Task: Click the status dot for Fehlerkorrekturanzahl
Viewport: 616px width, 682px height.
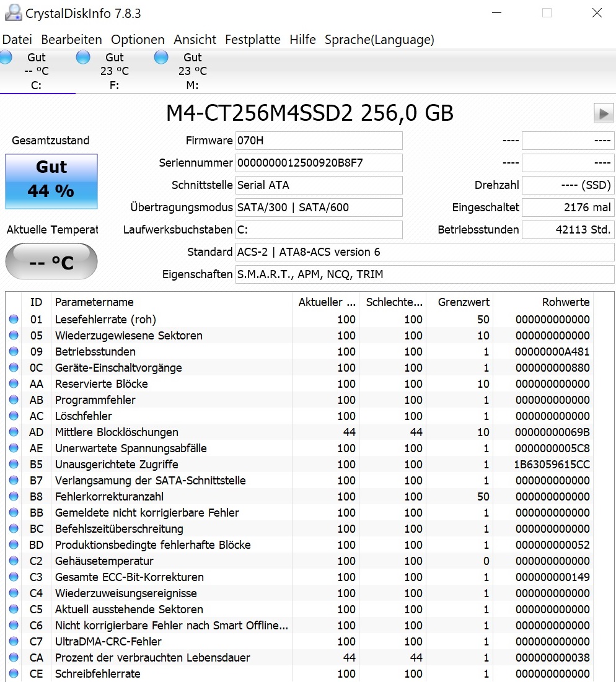Action: (x=14, y=496)
